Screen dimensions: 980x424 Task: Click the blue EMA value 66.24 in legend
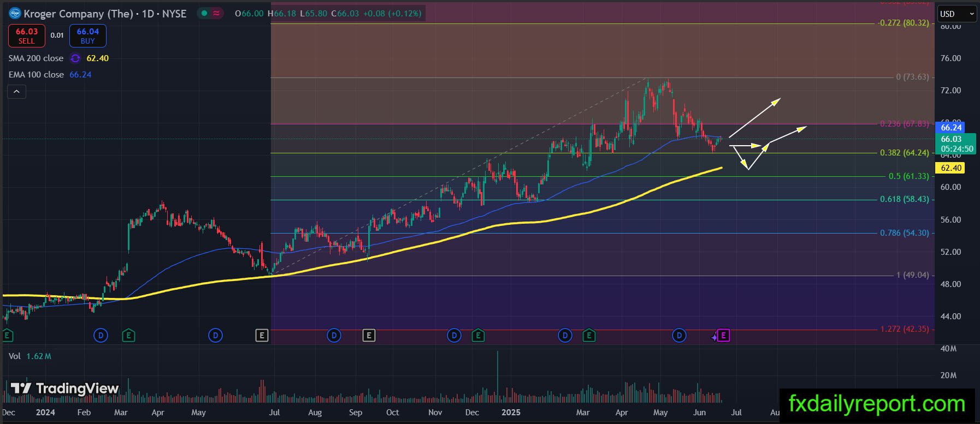pyautogui.click(x=80, y=75)
